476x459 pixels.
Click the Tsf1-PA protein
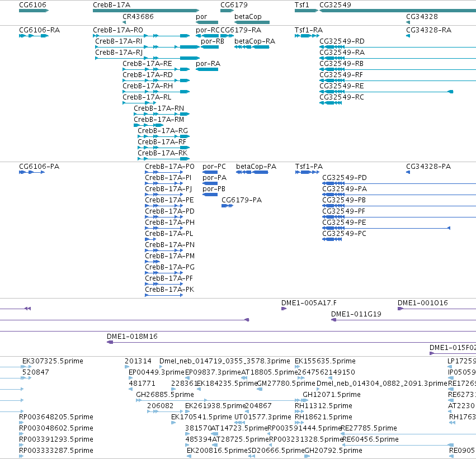point(307,172)
